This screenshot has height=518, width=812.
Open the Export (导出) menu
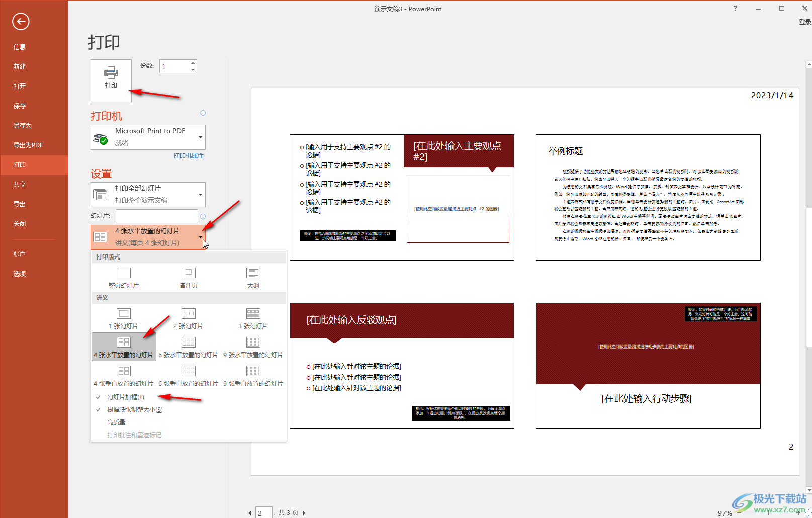click(34, 204)
